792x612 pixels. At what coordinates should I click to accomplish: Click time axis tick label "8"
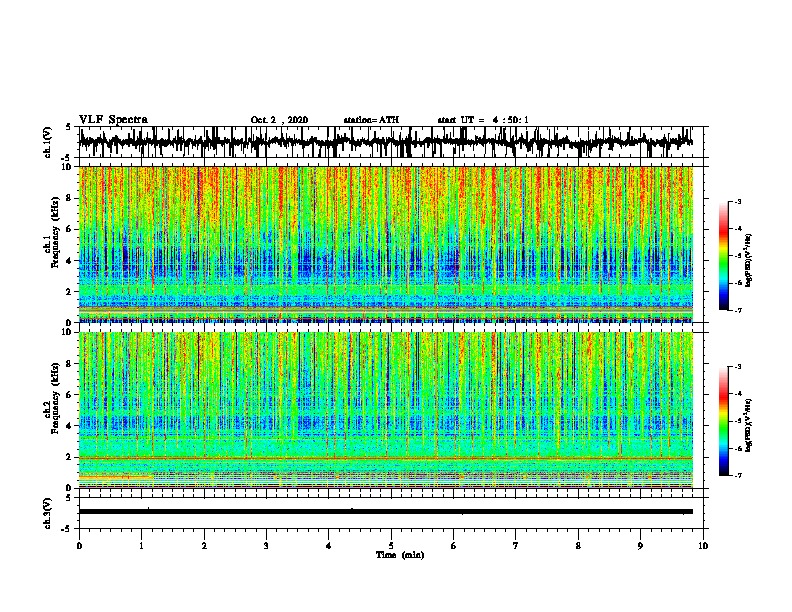[578, 546]
